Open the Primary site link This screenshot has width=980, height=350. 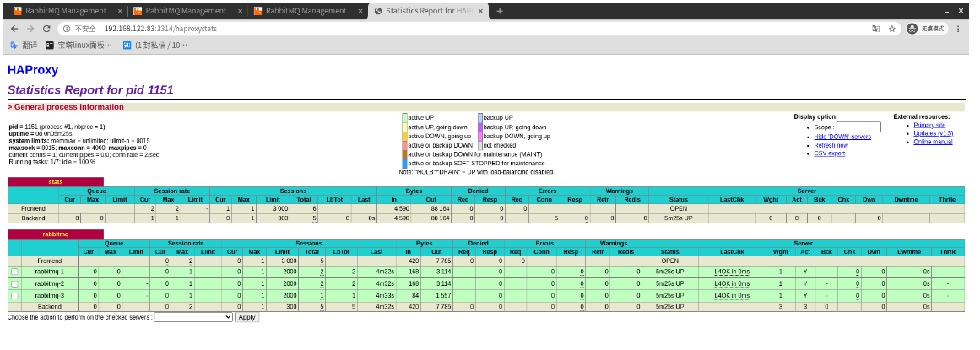[x=929, y=125]
